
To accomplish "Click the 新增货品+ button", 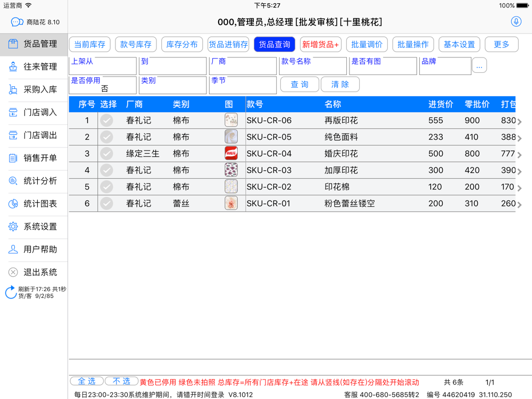I will (x=321, y=45).
